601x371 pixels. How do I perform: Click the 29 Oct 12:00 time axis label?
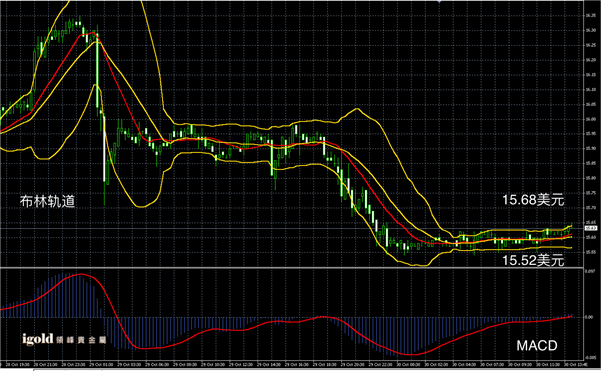click(240, 364)
